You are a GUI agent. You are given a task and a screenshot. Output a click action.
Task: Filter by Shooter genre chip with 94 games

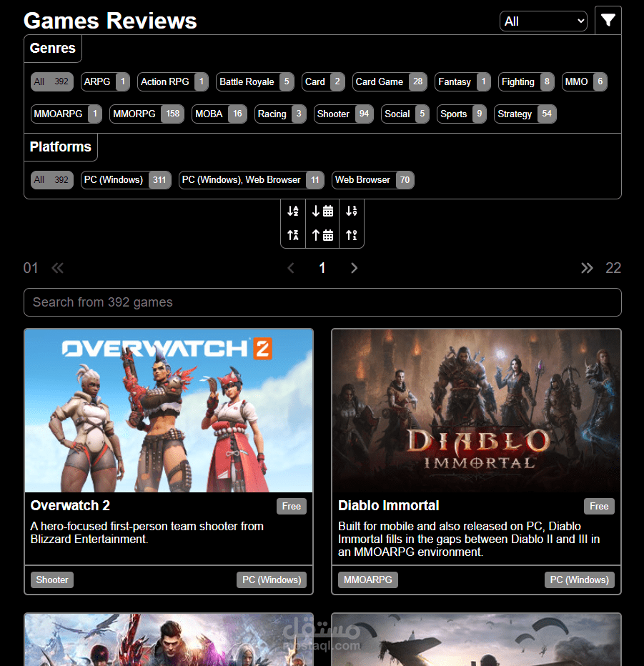tap(344, 114)
